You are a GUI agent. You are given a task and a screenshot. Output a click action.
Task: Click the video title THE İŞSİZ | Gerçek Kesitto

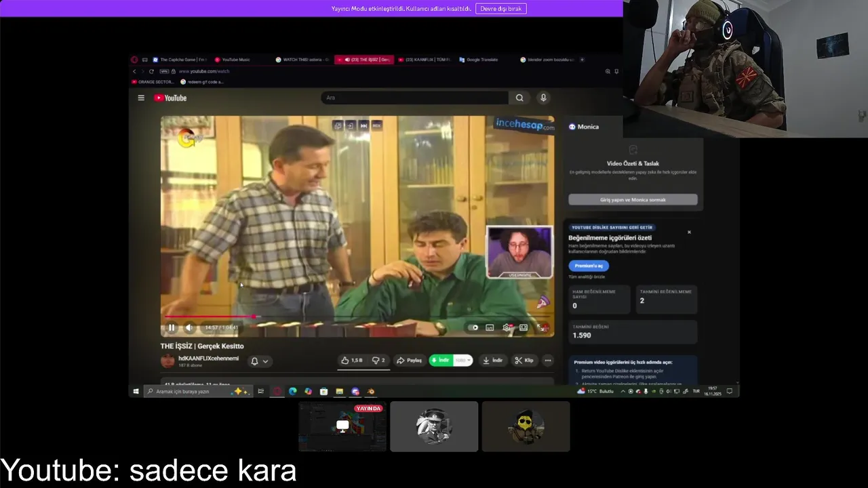coord(202,346)
